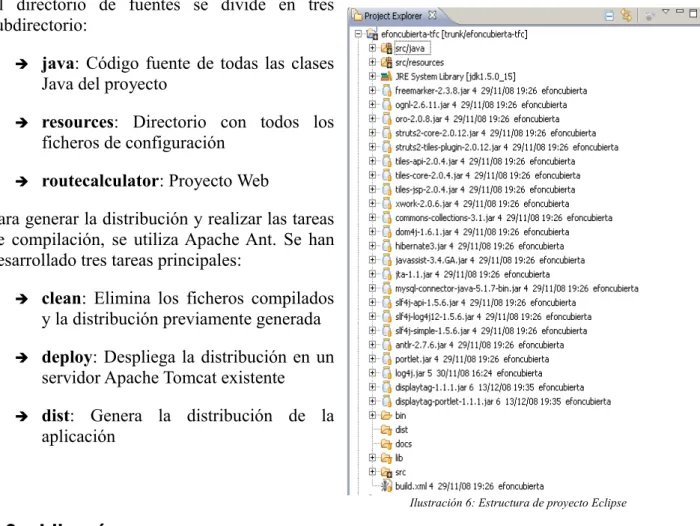
Task: Select struts2-core-2.0.12.jar entry
Action: 495,133
